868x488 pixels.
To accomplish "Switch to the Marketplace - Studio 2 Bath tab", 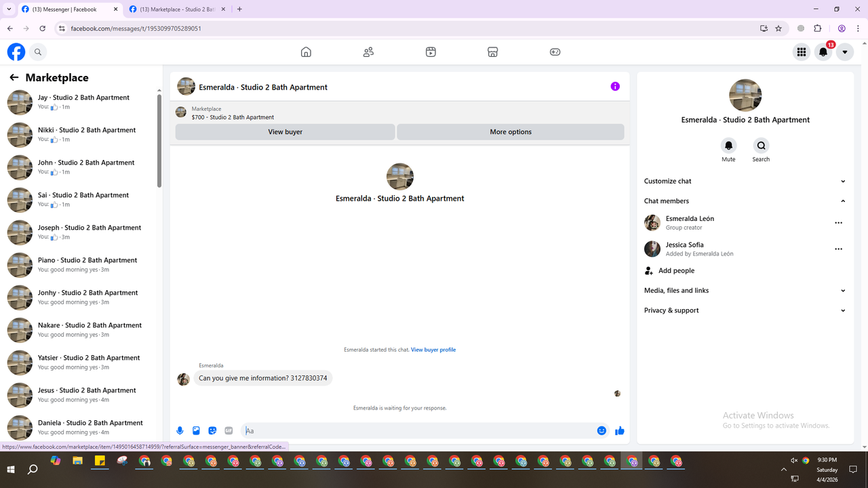I will (x=177, y=9).
